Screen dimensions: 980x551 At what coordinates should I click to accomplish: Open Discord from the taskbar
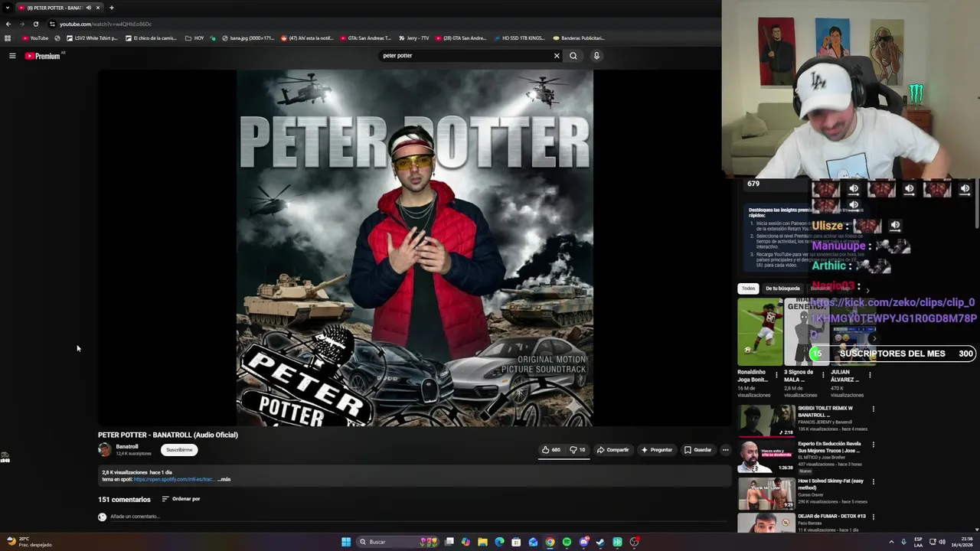pyautogui.click(x=583, y=542)
